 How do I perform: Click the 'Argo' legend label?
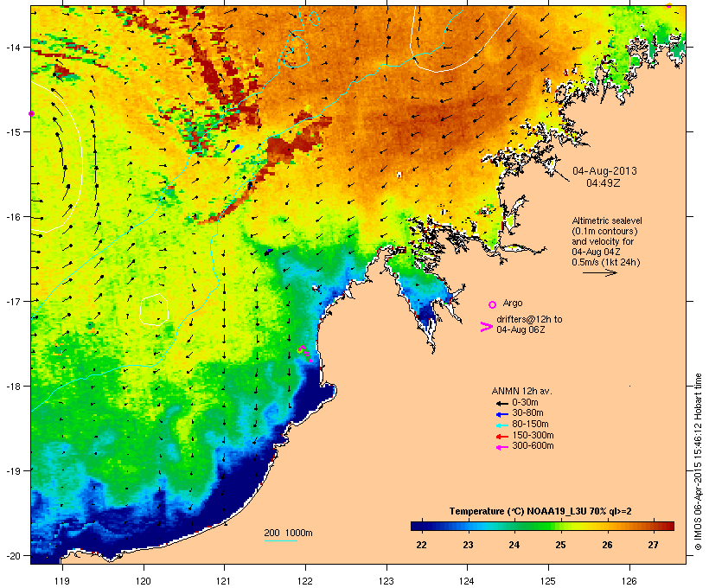(513, 303)
